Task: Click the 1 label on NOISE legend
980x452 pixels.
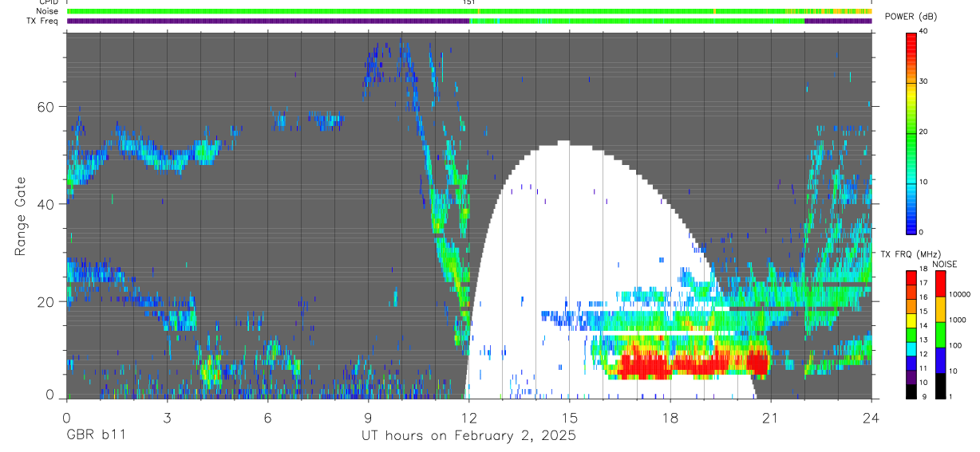Action: coord(951,397)
